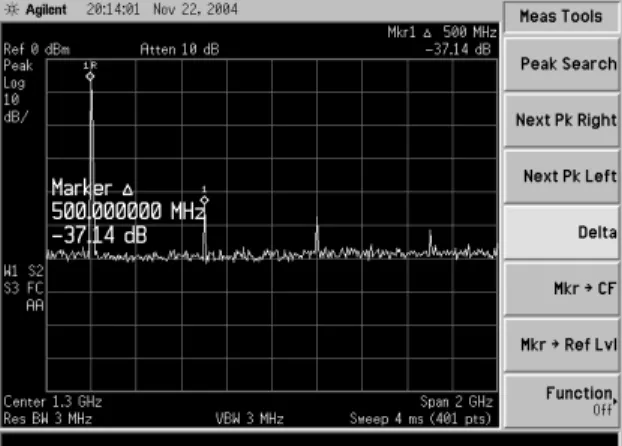This screenshot has height=446, width=622.
Task: Click the VBW 3 MHz annotation
Action: pos(250,419)
